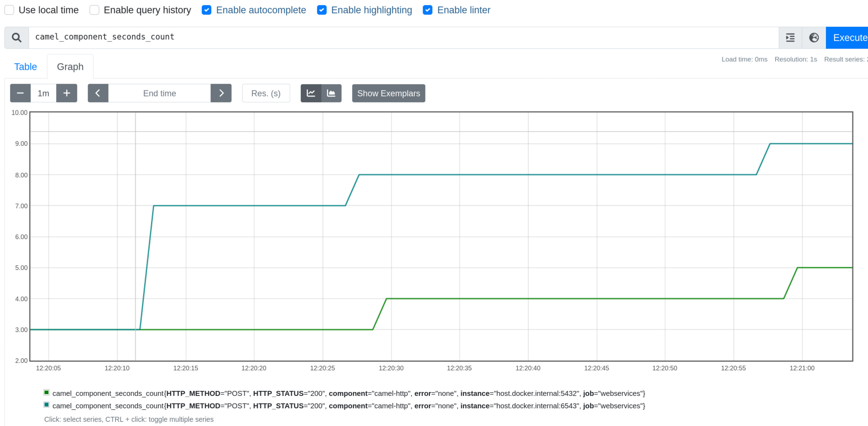
Task: Click the green legend swatch for instance 5432
Action: [46, 392]
